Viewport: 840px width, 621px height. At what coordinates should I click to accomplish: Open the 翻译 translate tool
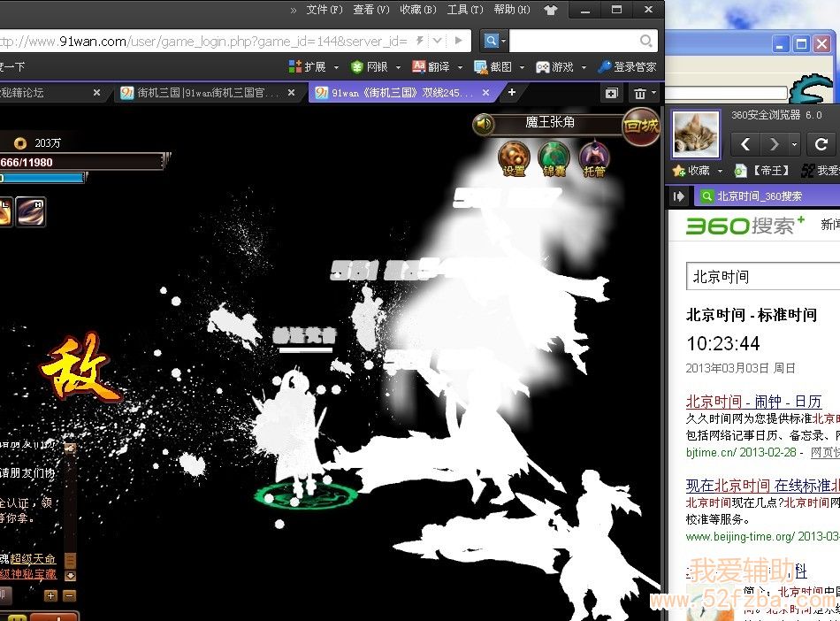point(430,66)
